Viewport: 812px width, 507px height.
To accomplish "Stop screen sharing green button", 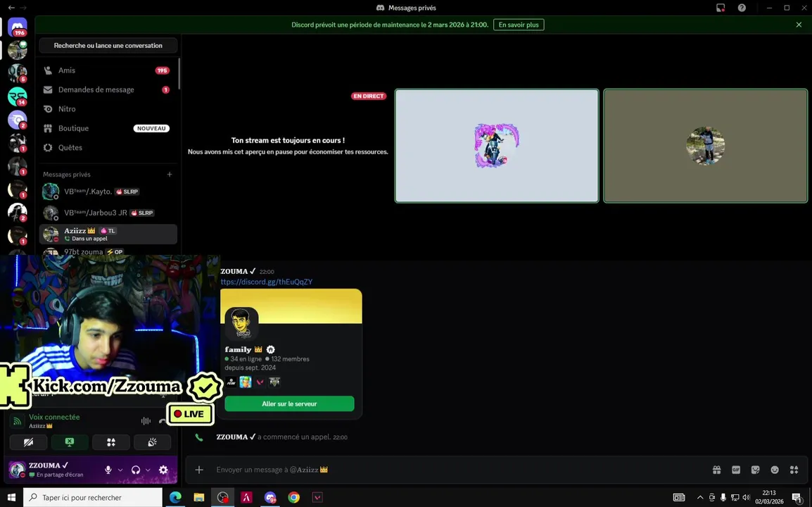I will pos(70,442).
